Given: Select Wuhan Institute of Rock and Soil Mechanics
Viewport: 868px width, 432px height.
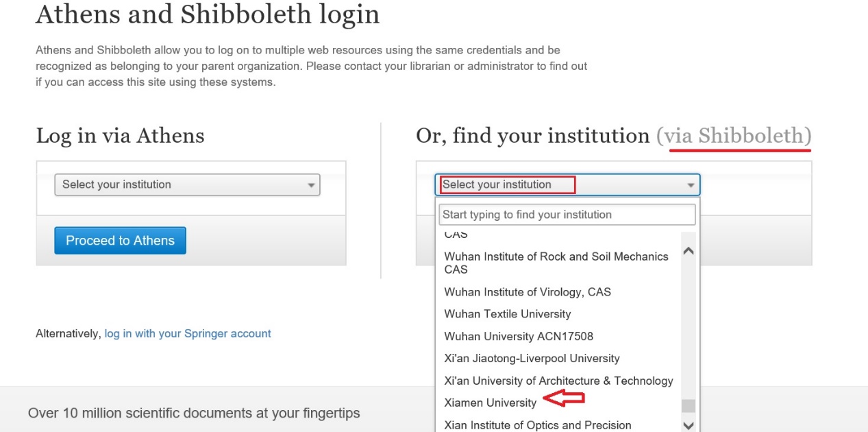Looking at the screenshot, I should pyautogui.click(x=556, y=263).
